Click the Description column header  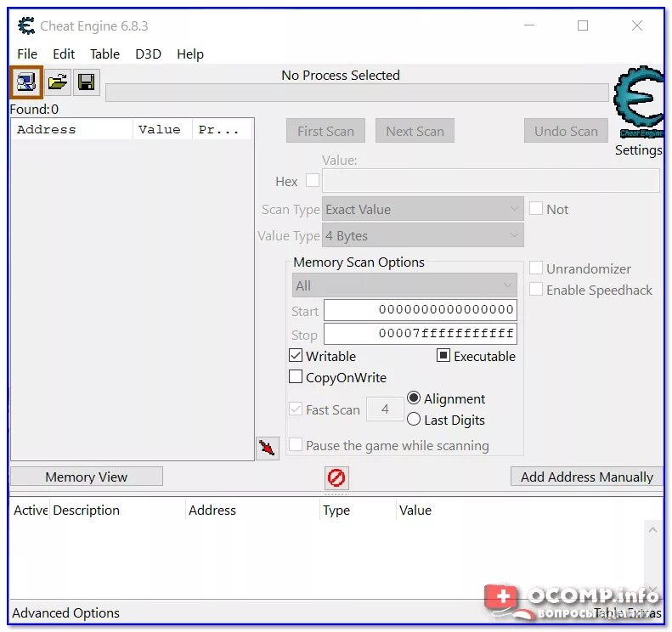pyautogui.click(x=117, y=510)
